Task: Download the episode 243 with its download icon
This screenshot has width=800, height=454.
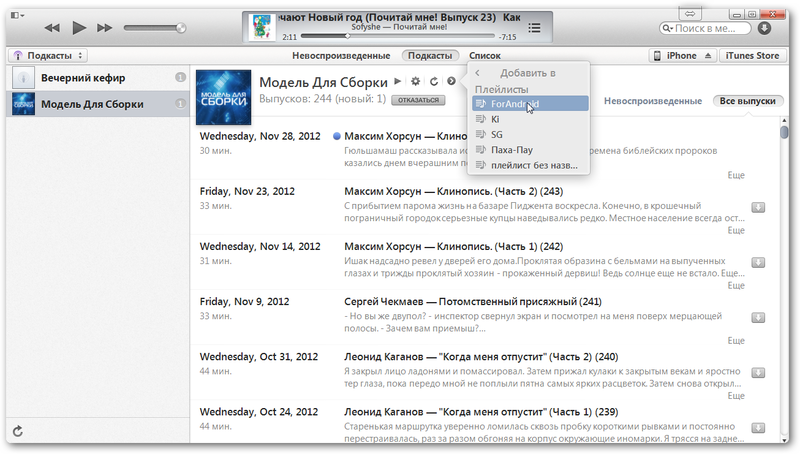Action: click(758, 207)
